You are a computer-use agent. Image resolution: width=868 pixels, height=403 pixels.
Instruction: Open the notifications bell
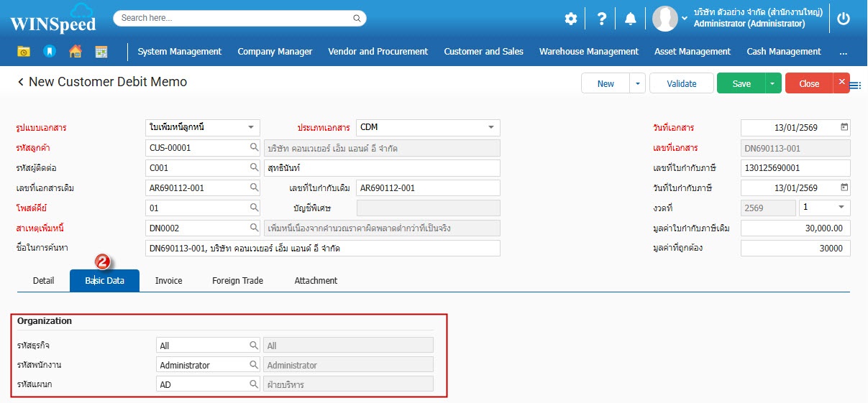click(x=630, y=19)
